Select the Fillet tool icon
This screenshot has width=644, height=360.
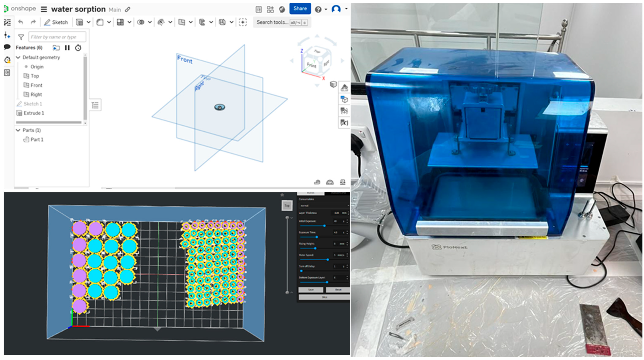(x=100, y=22)
